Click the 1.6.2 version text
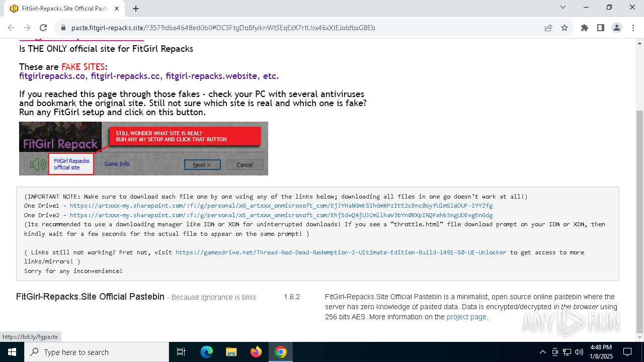 pos(292,297)
